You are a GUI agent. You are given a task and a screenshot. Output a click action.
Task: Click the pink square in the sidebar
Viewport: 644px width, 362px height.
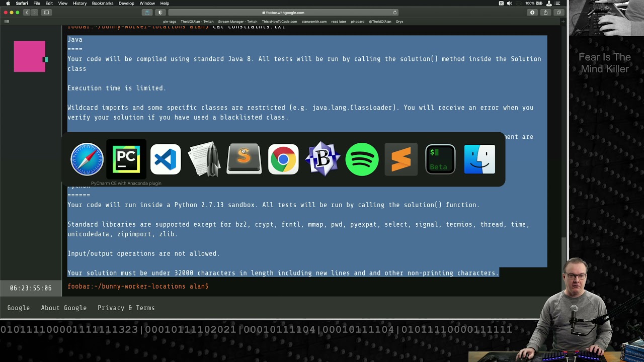point(30,56)
